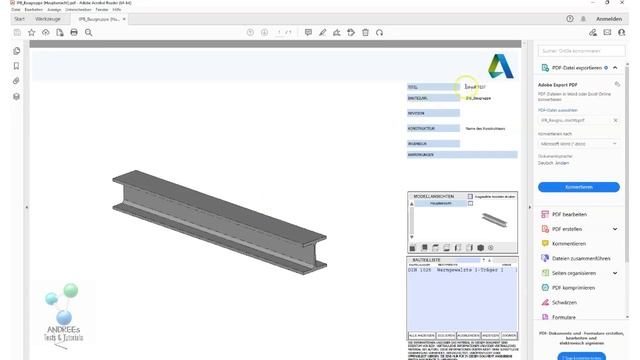Switch to the Werkzeuge tab

[48, 19]
